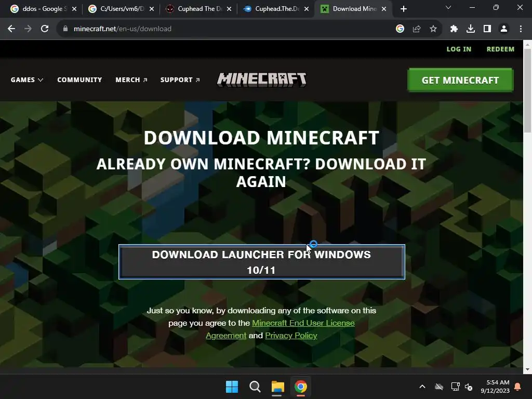Image resolution: width=532 pixels, height=399 pixels.
Task: Click the page vertical scrollbar thumb
Action: (x=527, y=90)
